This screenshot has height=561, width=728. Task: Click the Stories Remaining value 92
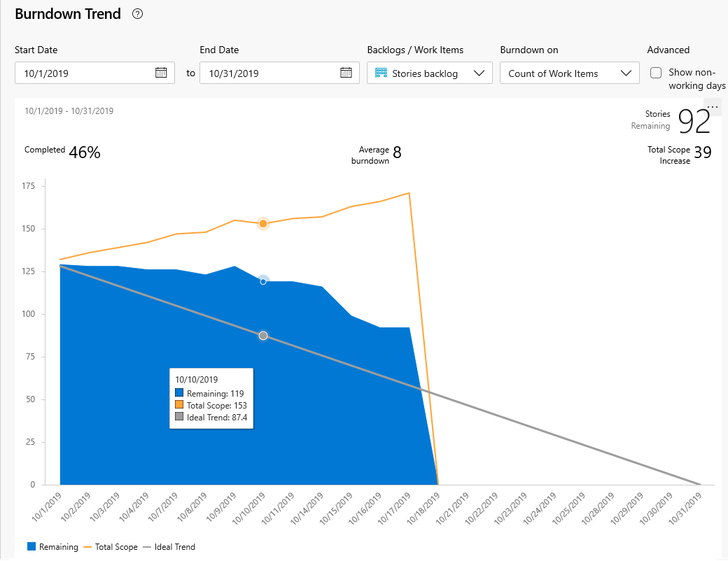pyautogui.click(x=694, y=122)
